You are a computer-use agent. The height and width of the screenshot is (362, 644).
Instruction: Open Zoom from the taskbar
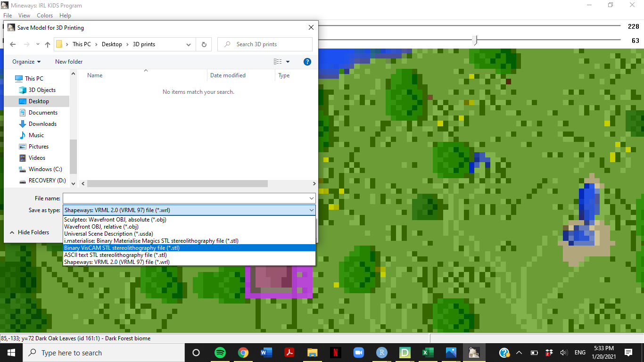(x=358, y=353)
